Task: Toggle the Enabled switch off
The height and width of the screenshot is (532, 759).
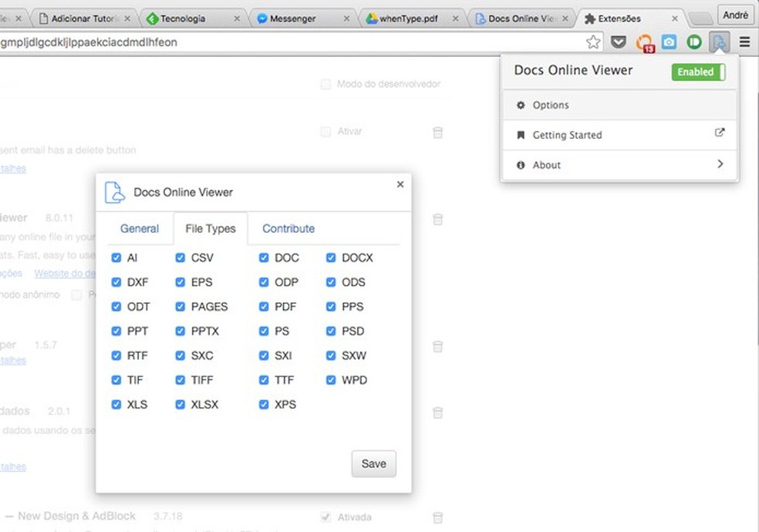Action: 699,72
